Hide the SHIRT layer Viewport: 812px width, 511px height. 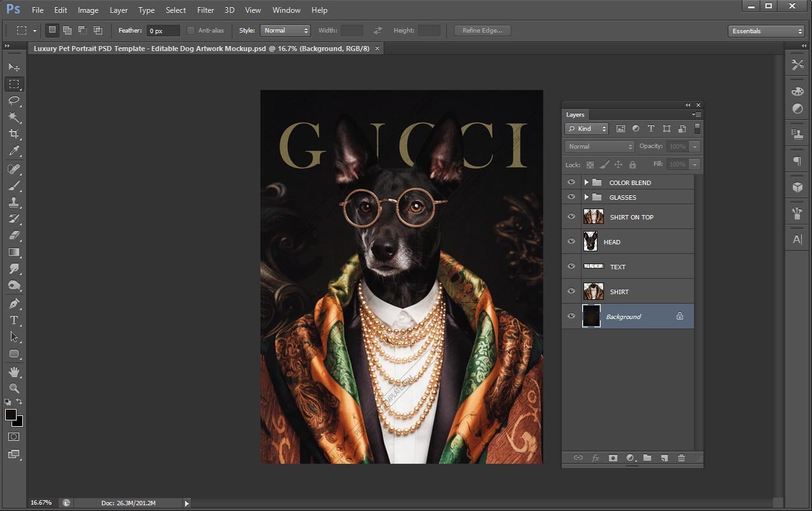coord(571,292)
